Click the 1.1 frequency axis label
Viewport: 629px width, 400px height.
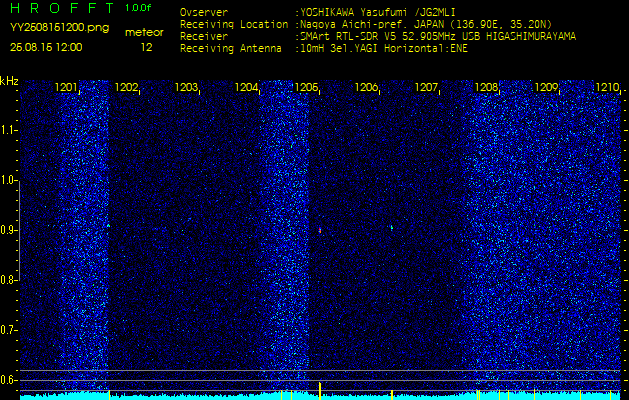(7, 130)
